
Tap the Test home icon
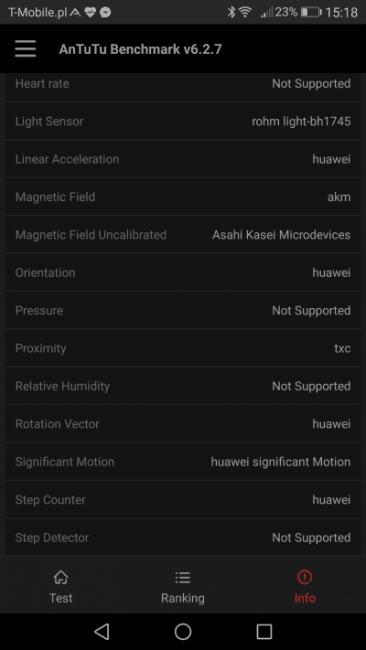(61, 577)
